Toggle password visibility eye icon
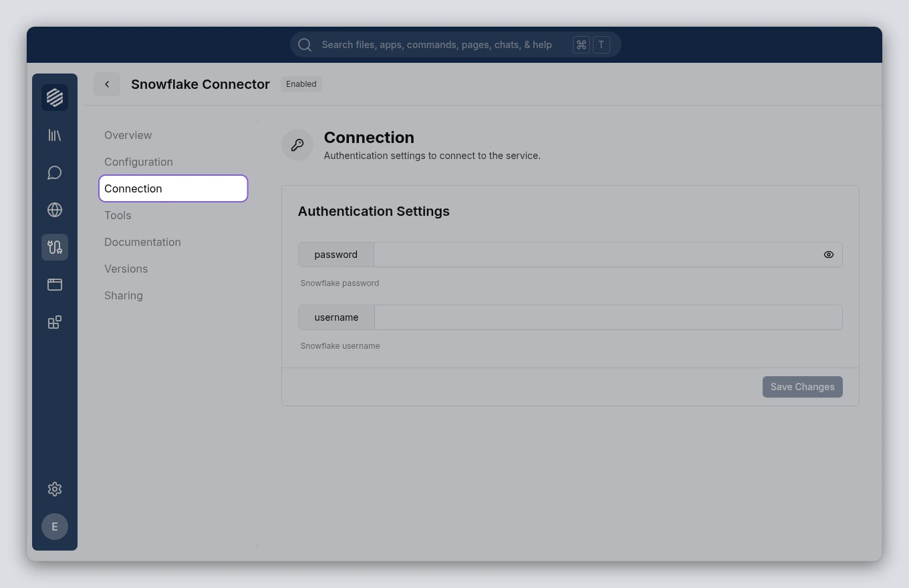909x588 pixels. (829, 255)
